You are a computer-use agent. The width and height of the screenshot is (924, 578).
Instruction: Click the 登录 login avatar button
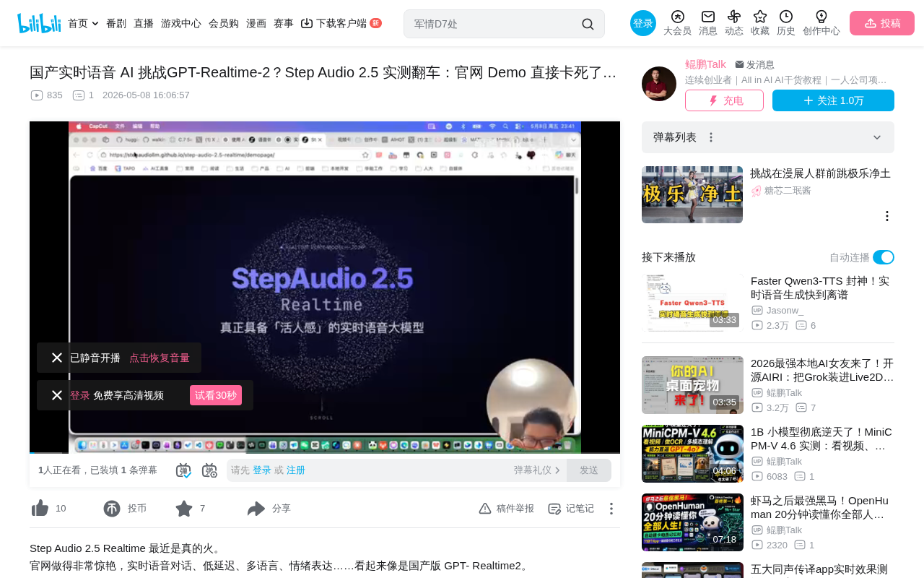tap(643, 23)
